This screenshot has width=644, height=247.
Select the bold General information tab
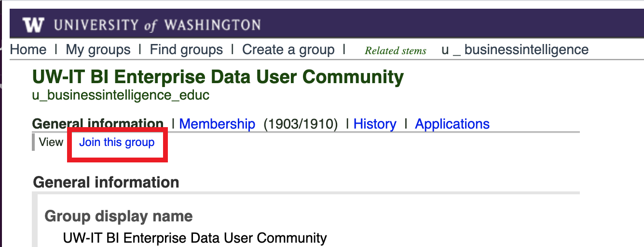point(98,124)
